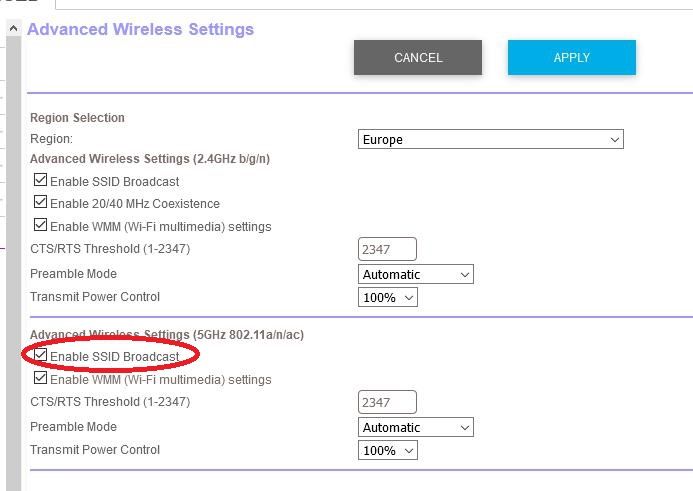This screenshot has height=491, width=693.
Task: Open the 2.4GHz Preamble Mode dropdown
Action: [x=415, y=274]
